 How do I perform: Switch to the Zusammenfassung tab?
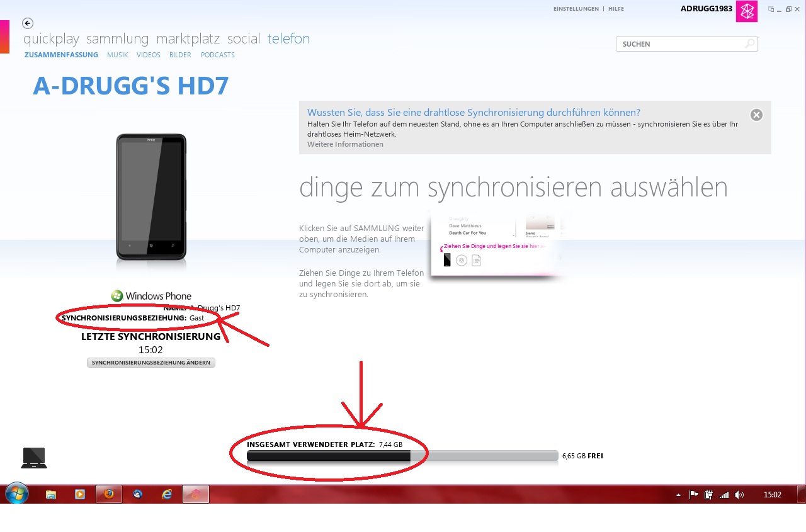pos(61,55)
